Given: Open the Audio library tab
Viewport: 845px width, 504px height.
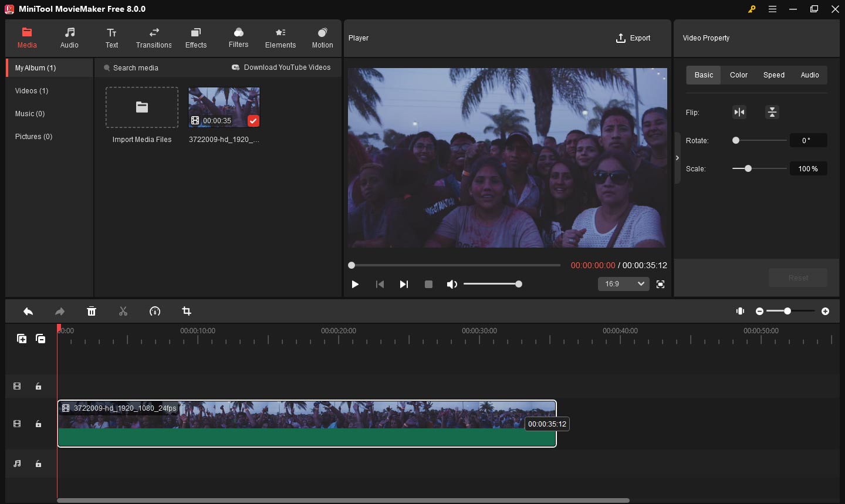Looking at the screenshot, I should [69, 38].
